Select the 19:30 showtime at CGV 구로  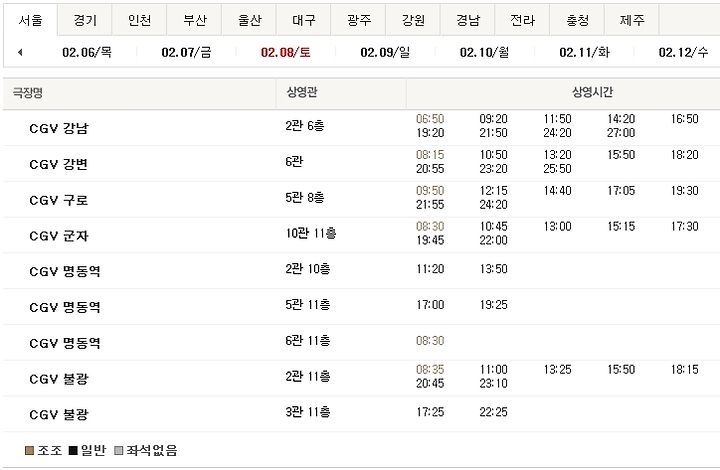click(685, 190)
